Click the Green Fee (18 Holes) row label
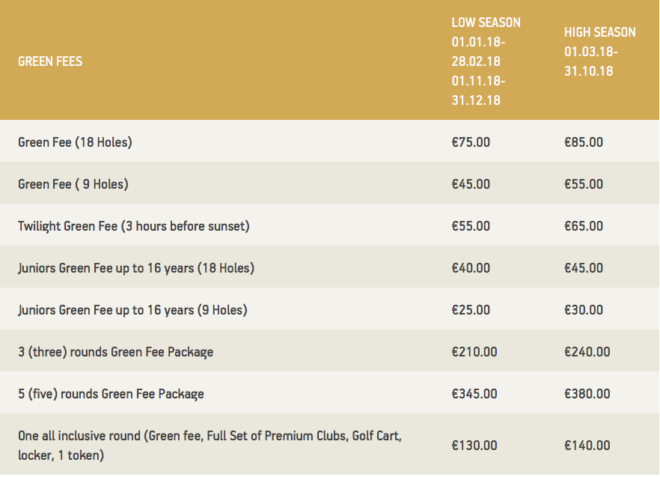 point(75,142)
